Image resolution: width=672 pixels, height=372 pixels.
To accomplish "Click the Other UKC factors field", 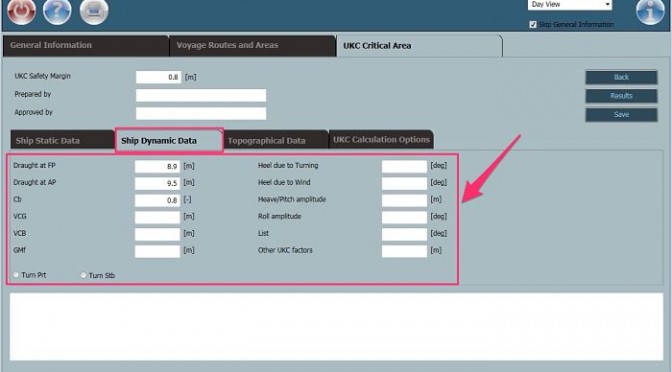I will click(x=405, y=251).
